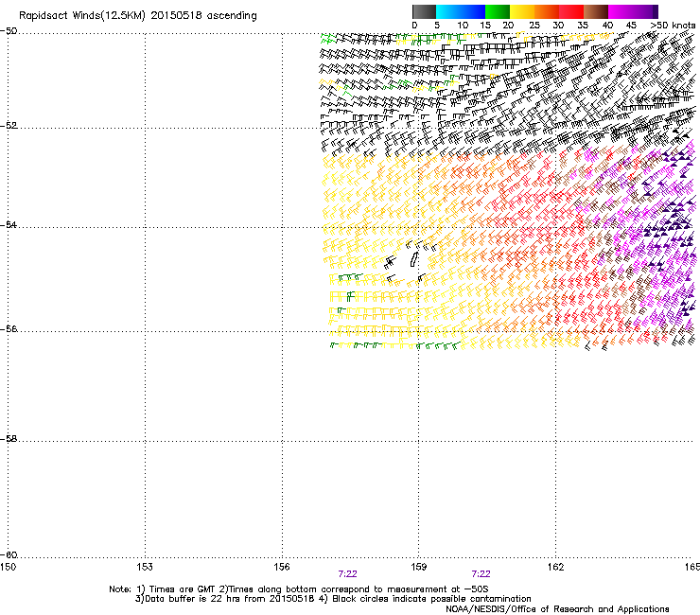
Task: Click the 'NOAA/NESDIS/Office of Research and Applications' credit
Action: tap(557, 609)
